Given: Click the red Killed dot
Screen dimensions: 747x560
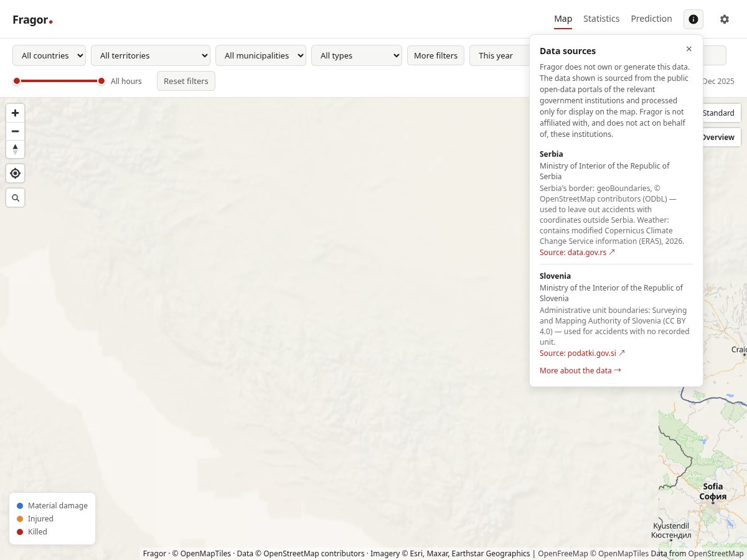Looking at the screenshot, I should tap(20, 532).
